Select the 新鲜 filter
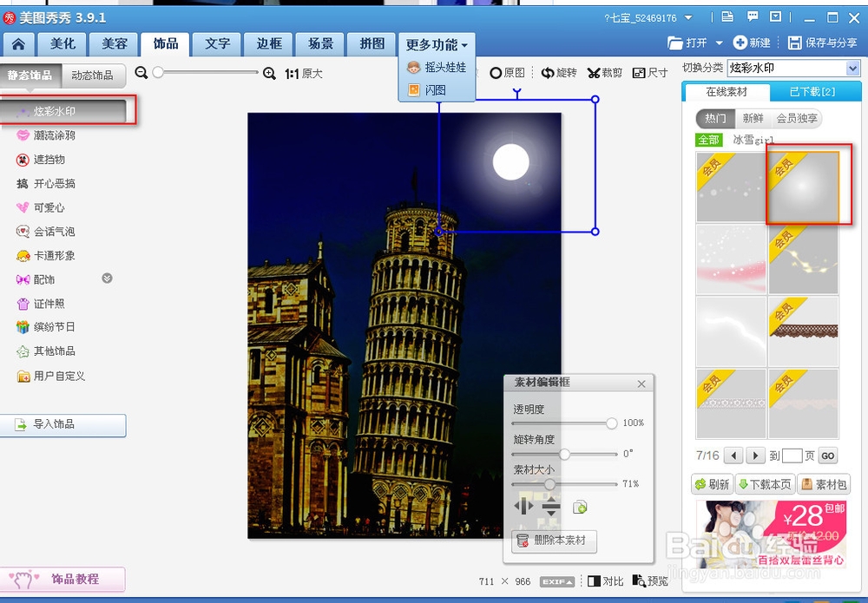The height and width of the screenshot is (603, 868). [x=753, y=118]
